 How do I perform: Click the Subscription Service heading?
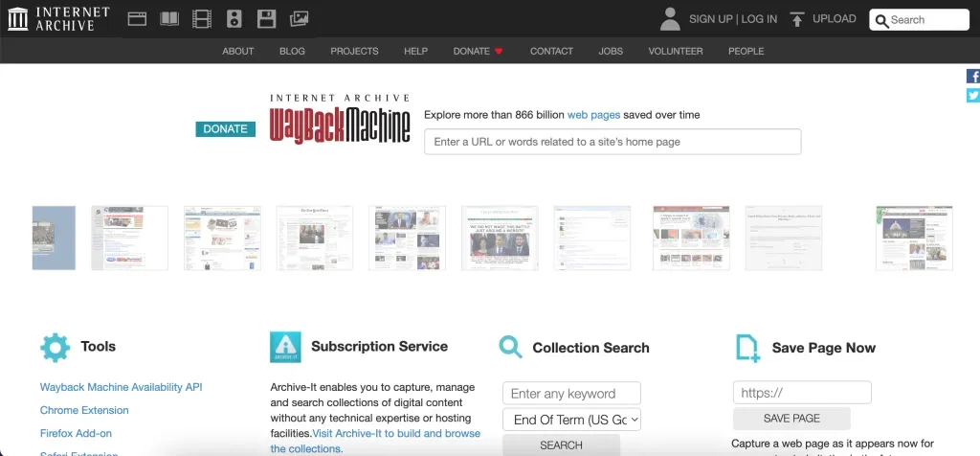379,347
